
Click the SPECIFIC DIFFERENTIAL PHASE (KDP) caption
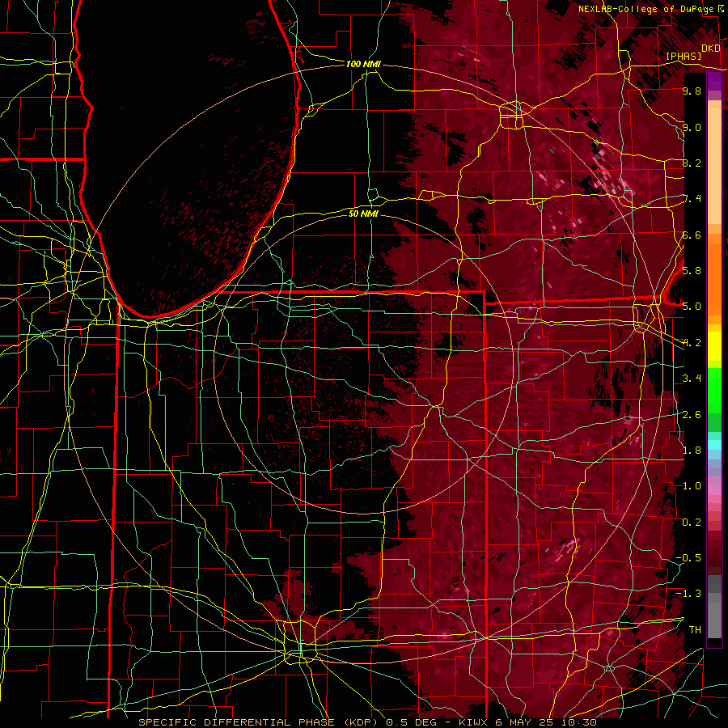[x=258, y=722]
